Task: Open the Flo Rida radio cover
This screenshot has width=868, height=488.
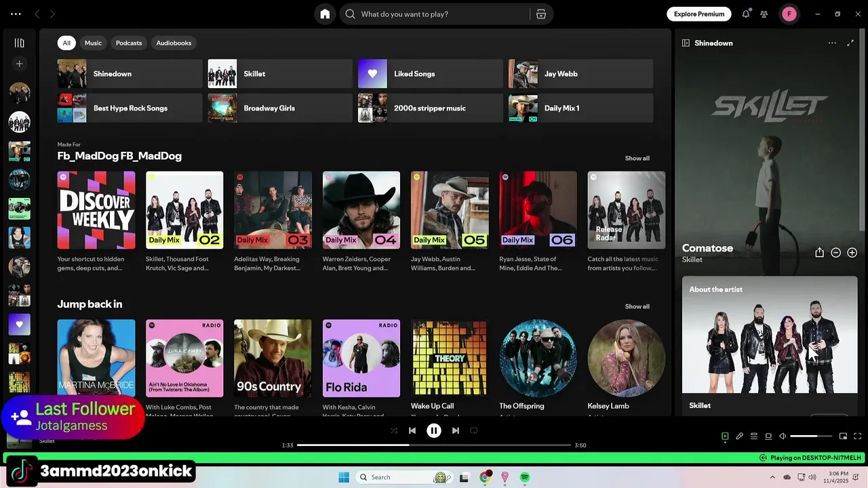Action: [361, 359]
